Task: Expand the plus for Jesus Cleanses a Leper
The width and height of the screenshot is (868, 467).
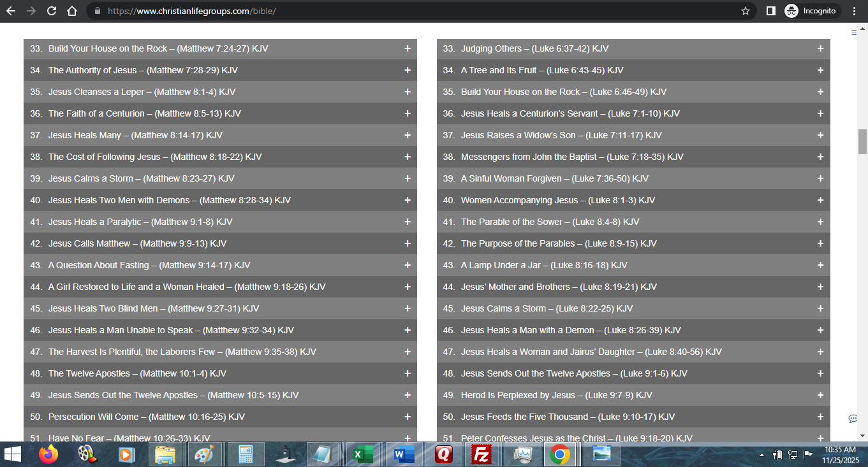Action: tap(408, 92)
